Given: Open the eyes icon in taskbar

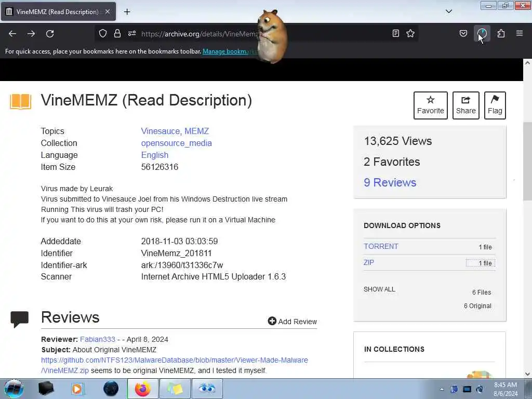Looking at the screenshot, I should 207,389.
